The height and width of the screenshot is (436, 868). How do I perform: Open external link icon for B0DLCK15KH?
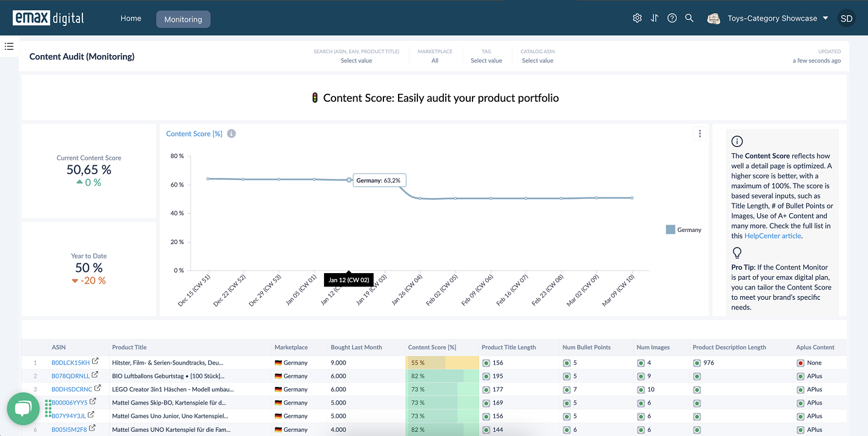click(95, 362)
